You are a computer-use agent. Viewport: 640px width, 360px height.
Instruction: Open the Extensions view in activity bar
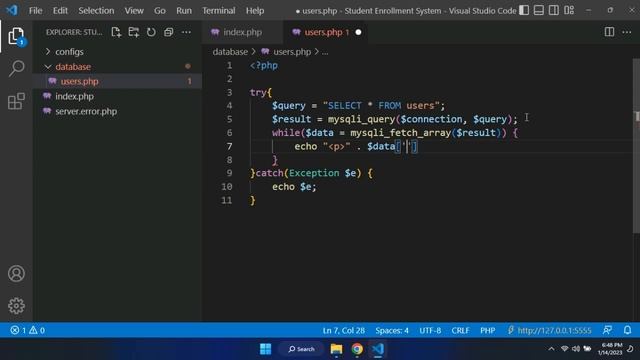coord(16,101)
